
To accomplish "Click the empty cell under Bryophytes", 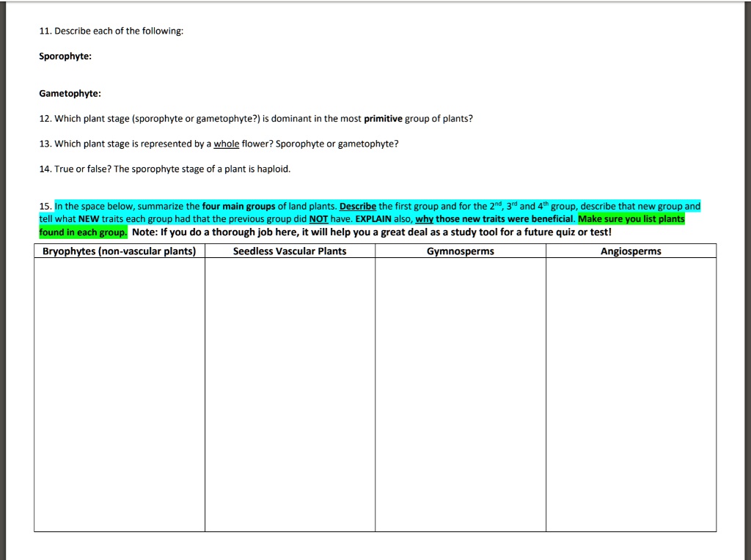I will coord(120,394).
